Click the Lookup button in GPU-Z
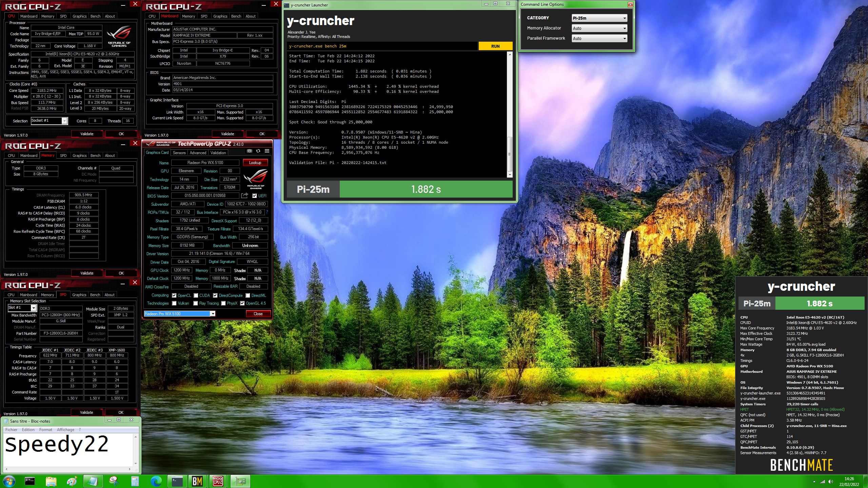 tap(255, 163)
